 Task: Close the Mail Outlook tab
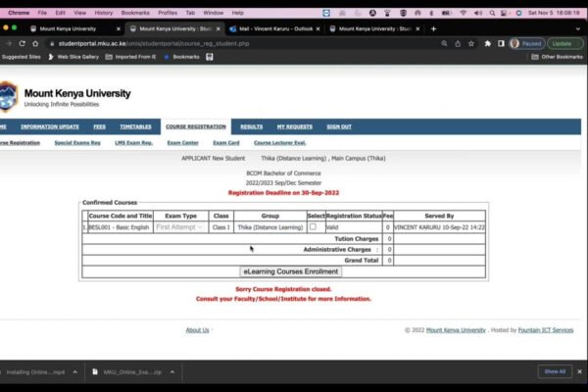318,28
